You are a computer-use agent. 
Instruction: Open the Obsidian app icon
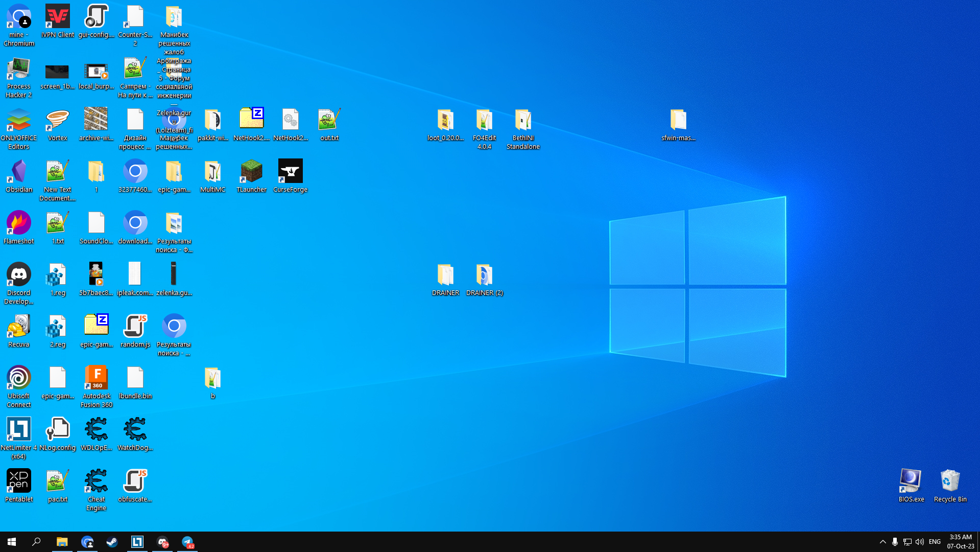pos(19,176)
